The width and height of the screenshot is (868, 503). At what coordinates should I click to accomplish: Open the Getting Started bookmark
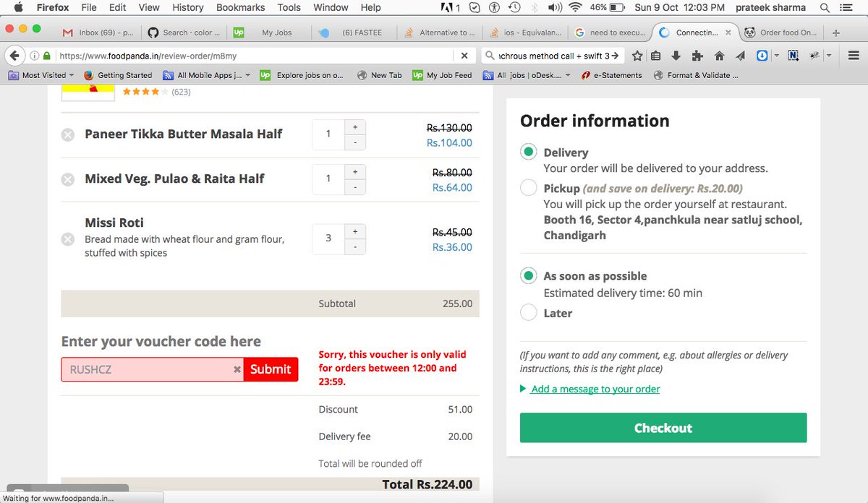118,75
